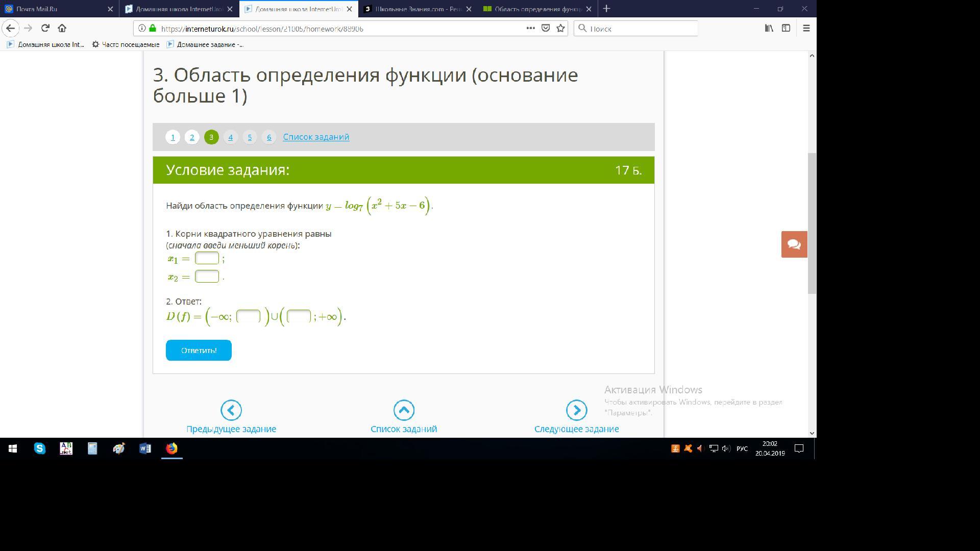
Task: Open the library icon in toolbar
Action: click(x=769, y=28)
